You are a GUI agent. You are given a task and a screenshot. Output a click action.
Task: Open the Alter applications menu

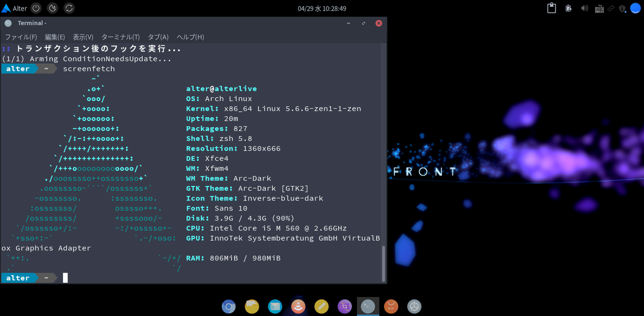point(14,8)
